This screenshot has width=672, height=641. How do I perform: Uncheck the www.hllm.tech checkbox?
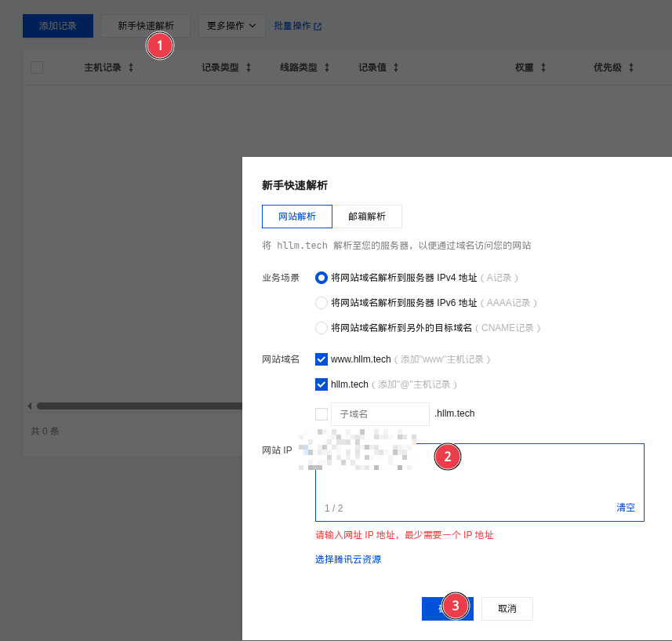[x=321, y=359]
